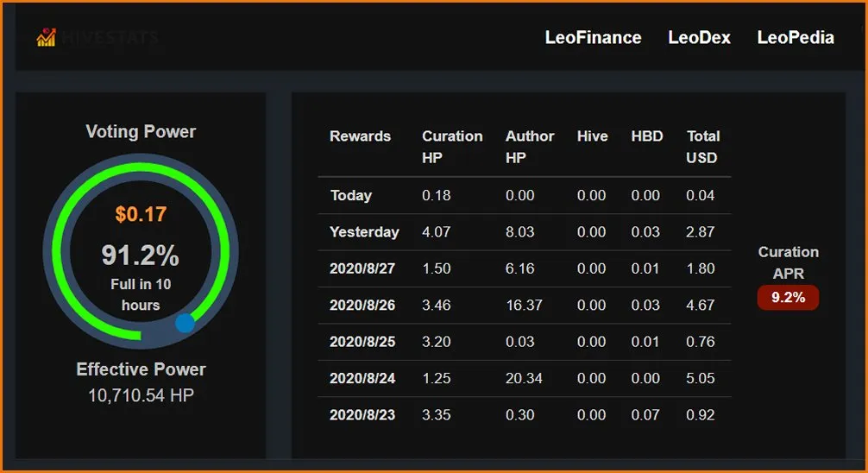Click the 1.50 curation HP for 2020/8/27
This screenshot has width=868, height=473.
pos(437,268)
